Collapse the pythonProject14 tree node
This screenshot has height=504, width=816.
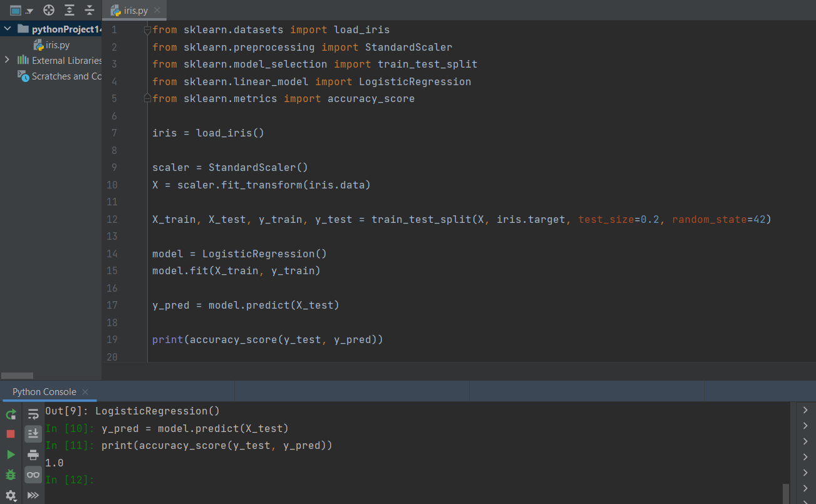click(6, 29)
